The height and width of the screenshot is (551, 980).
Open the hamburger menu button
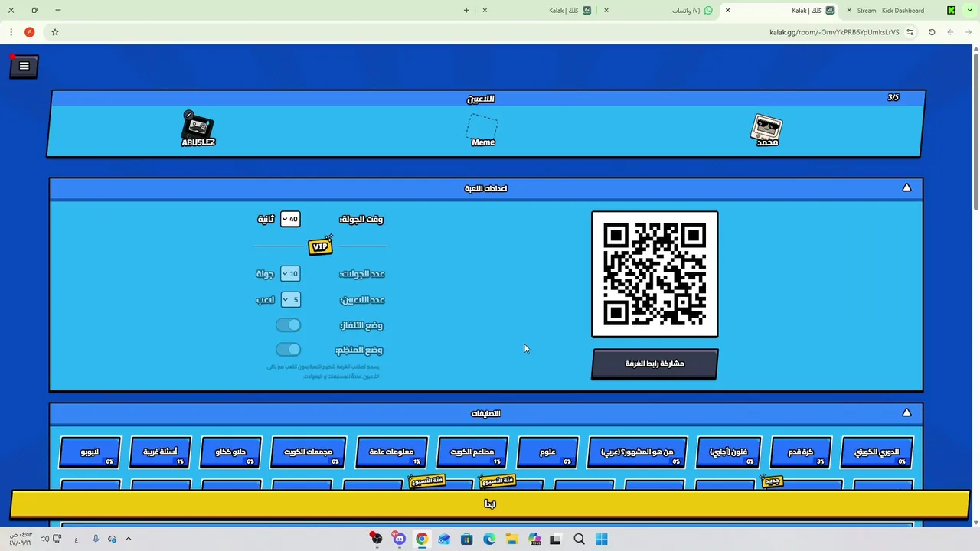pos(24,67)
